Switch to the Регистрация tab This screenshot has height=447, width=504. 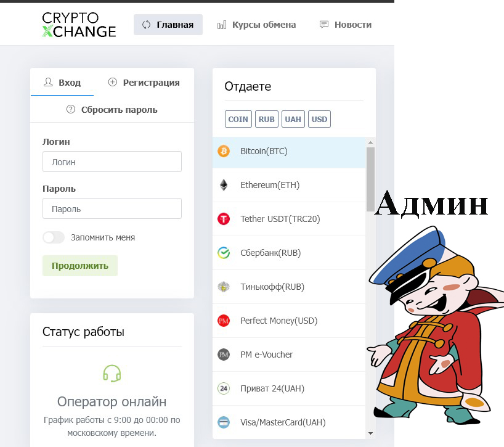pyautogui.click(x=144, y=83)
